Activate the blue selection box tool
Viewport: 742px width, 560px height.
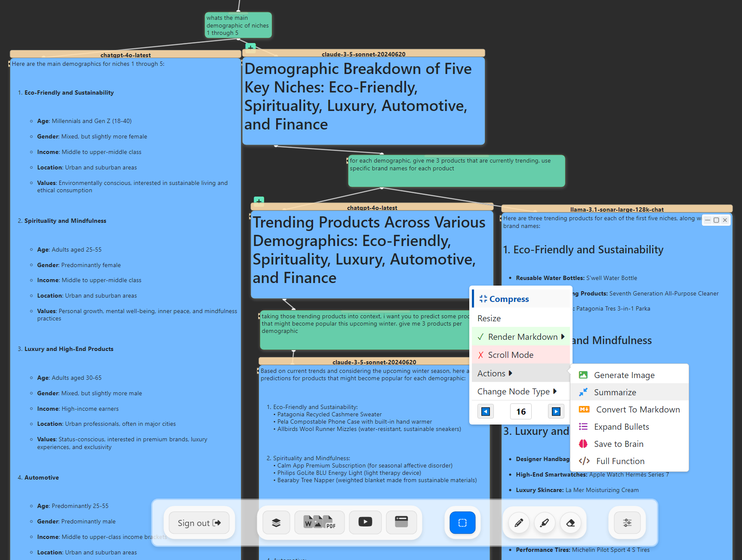(462, 523)
